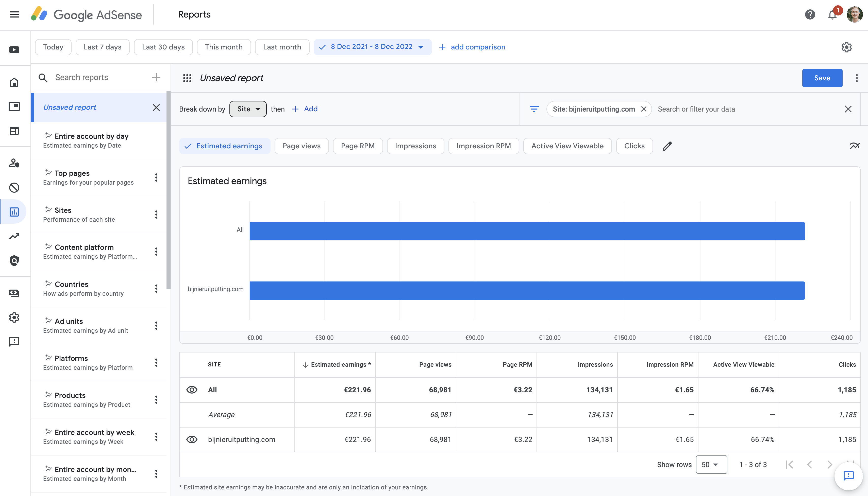Open Privacy & messaging person icon
Screen dimensions: 868x496
[14, 163]
